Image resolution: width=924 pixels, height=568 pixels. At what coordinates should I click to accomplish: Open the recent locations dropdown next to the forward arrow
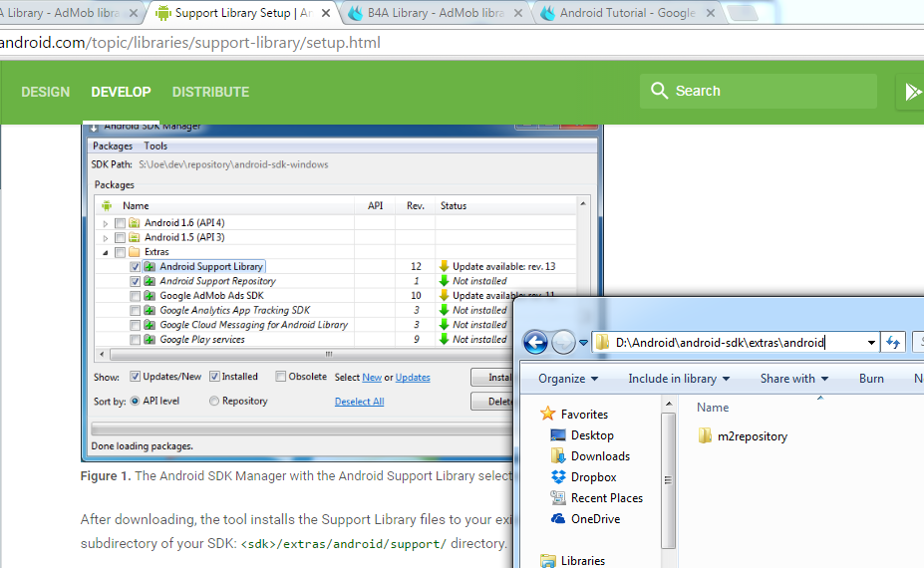pos(583,343)
